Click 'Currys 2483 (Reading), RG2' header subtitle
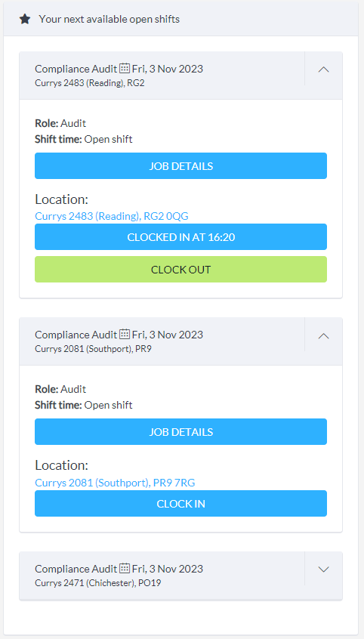 coord(90,83)
